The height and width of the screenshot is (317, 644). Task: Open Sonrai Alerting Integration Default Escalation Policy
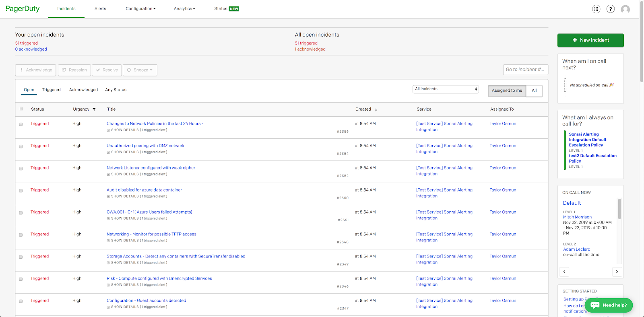pos(588,140)
